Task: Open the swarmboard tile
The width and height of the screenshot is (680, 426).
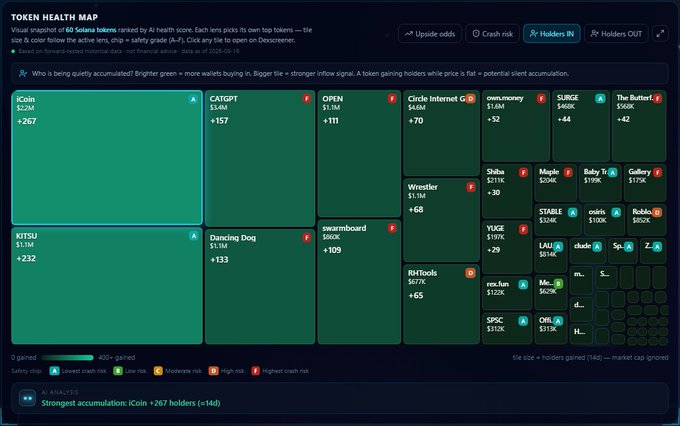Action: coord(359,282)
